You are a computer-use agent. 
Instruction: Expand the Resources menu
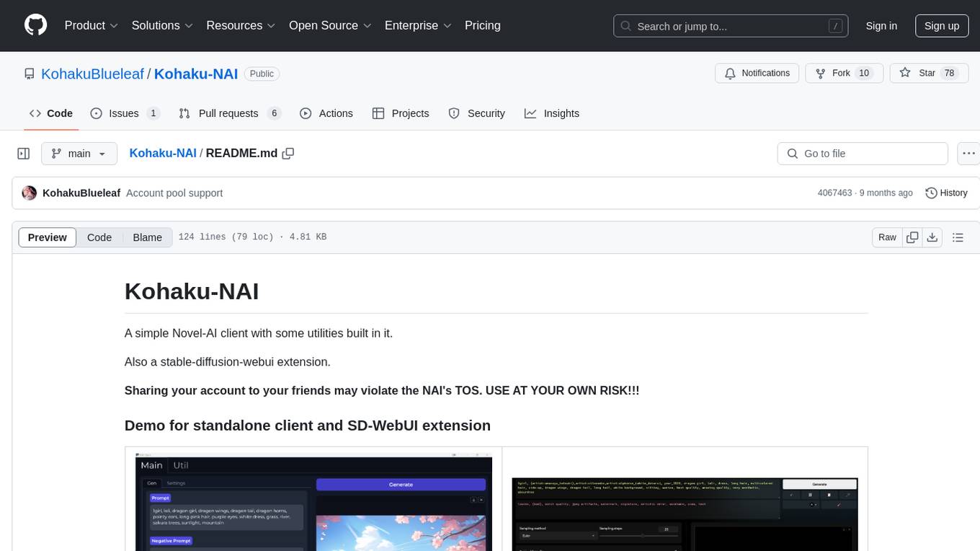(241, 25)
